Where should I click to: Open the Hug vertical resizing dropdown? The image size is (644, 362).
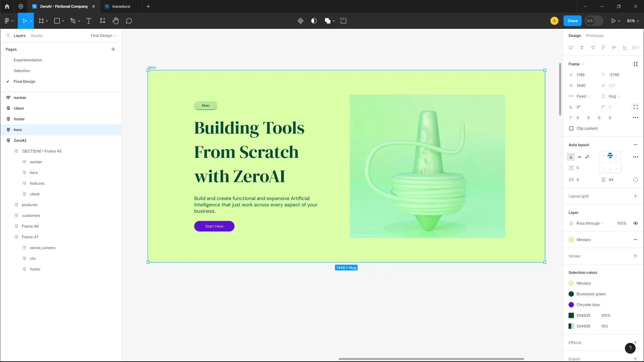point(614,96)
